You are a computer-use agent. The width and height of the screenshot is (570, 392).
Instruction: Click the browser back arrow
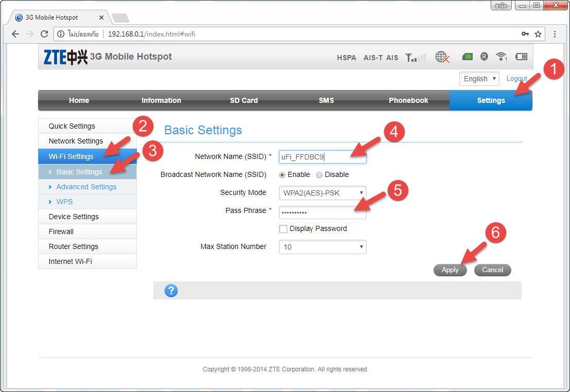pyautogui.click(x=15, y=34)
